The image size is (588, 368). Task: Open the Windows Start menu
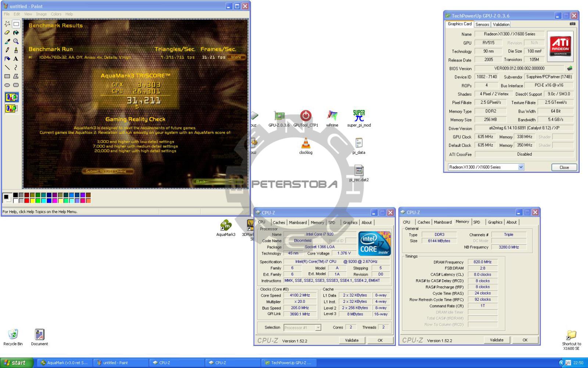17,363
